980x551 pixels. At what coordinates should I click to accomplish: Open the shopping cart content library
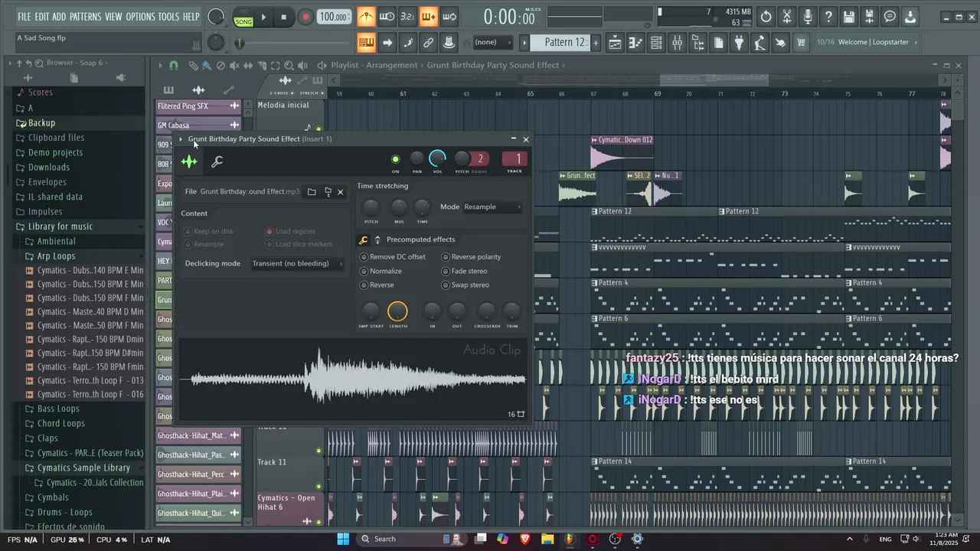(x=801, y=43)
